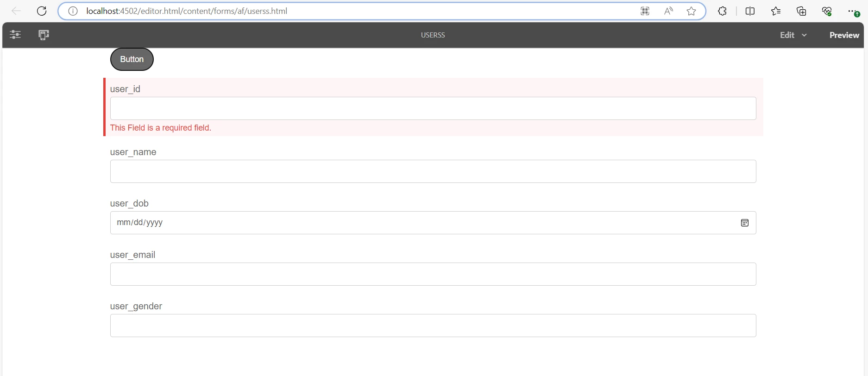Open the emulator device icon
Image resolution: width=868 pixels, height=376 pixels.
[x=44, y=35]
